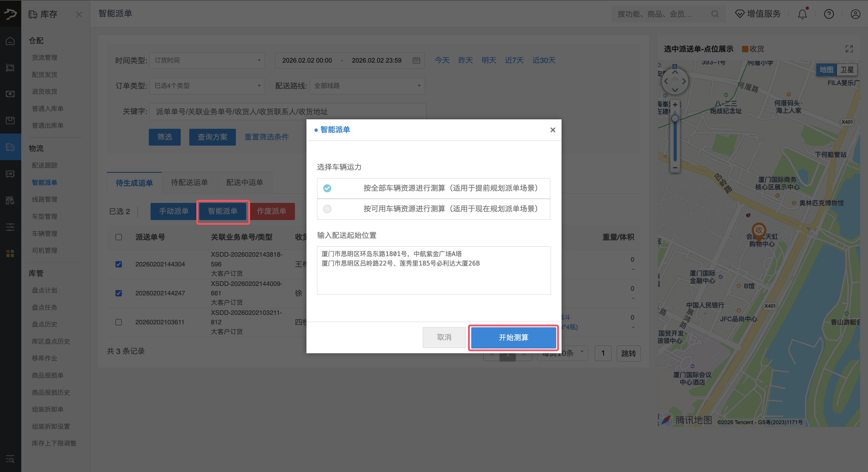Click the user account avatar icon

(855, 14)
